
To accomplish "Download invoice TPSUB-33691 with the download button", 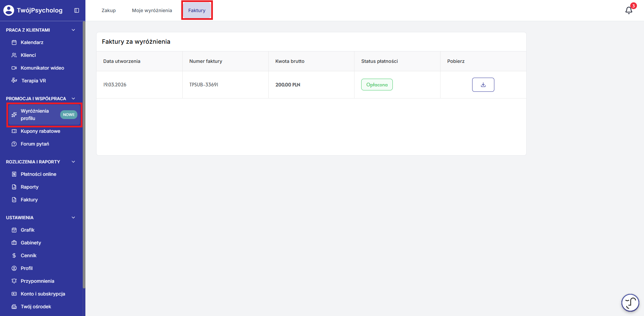I will tap(483, 85).
